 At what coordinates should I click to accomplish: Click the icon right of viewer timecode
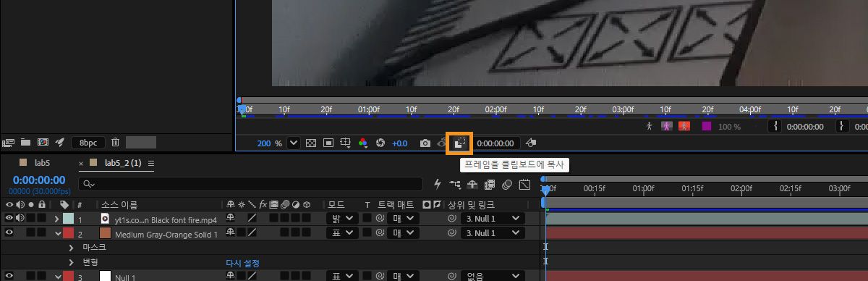click(531, 143)
